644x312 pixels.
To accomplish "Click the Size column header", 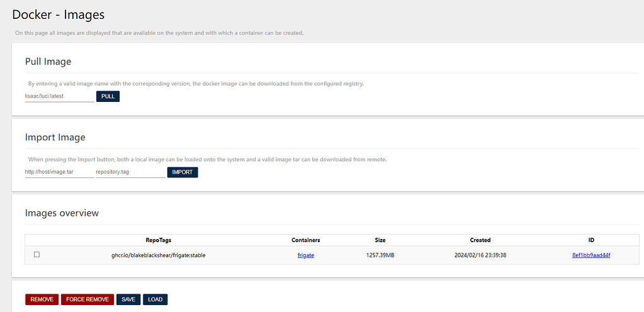I will [380, 240].
